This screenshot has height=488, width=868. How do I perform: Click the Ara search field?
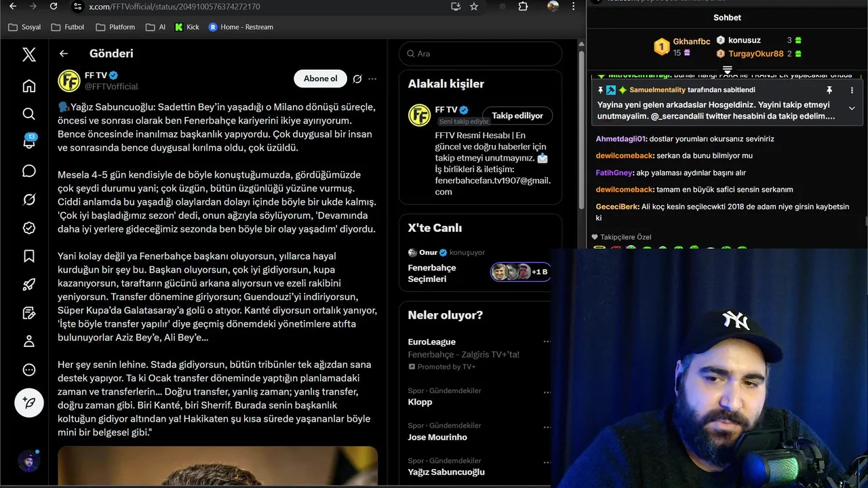coord(480,54)
